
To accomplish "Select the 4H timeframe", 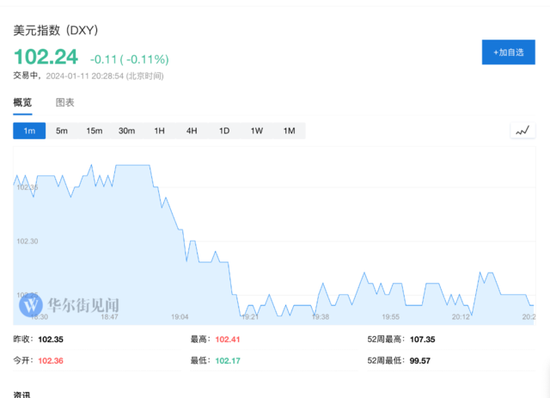I will pyautogui.click(x=192, y=131).
